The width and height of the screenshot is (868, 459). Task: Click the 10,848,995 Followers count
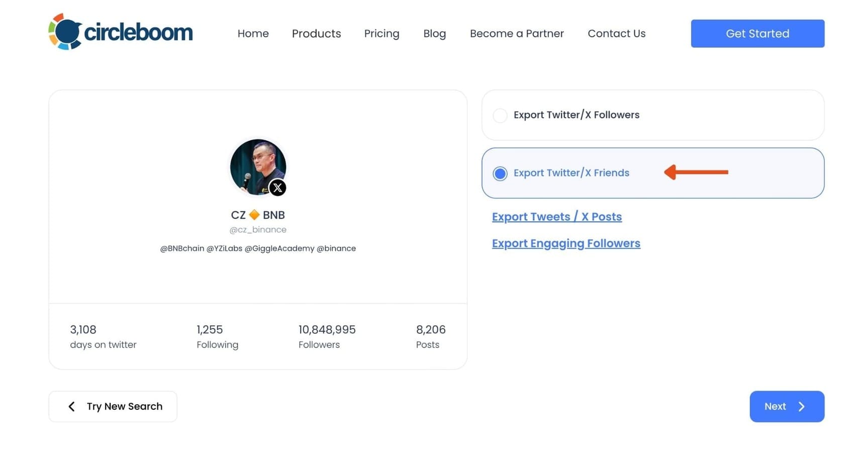(x=327, y=330)
